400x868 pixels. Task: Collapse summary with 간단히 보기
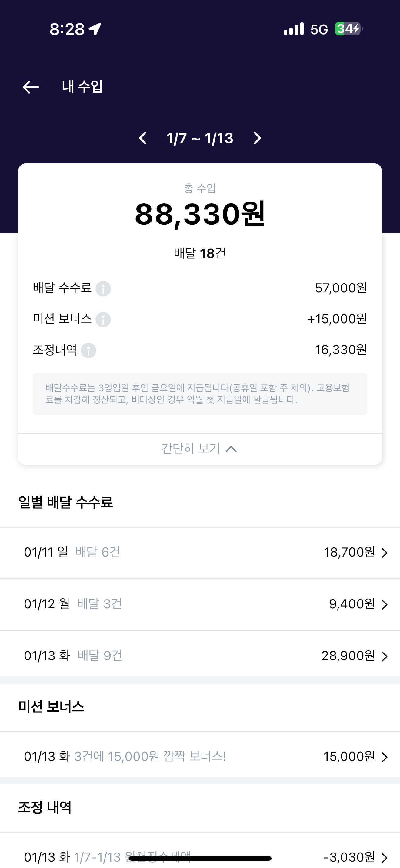pos(200,449)
